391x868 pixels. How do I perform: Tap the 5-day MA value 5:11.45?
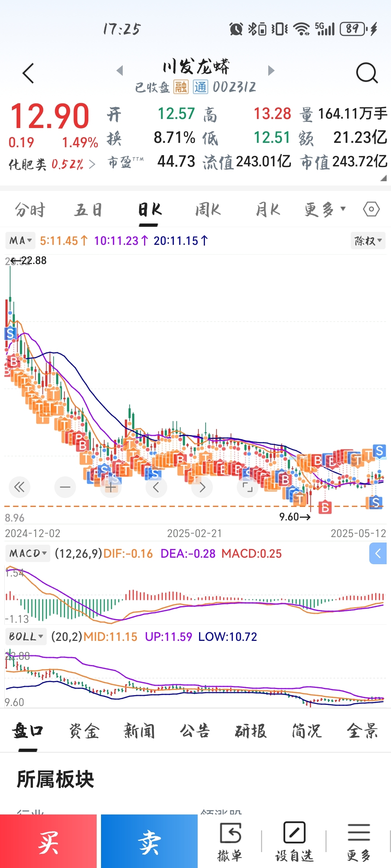[63, 241]
